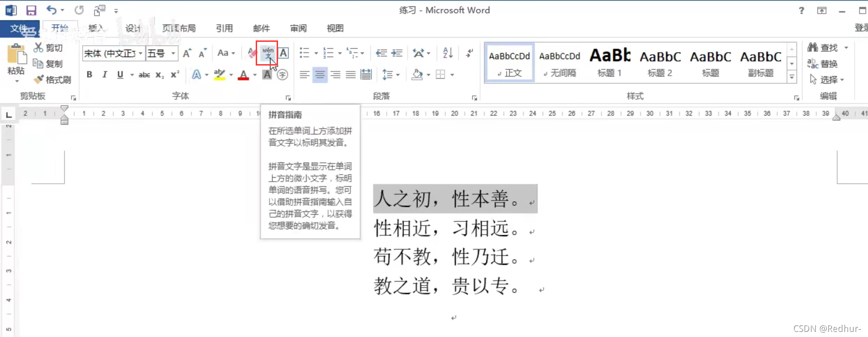Click the Enclose Characters (circled 字) icon

282,74
